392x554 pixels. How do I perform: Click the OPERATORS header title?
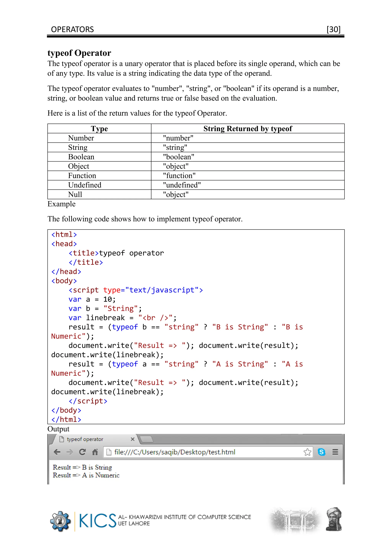point(72,29)
